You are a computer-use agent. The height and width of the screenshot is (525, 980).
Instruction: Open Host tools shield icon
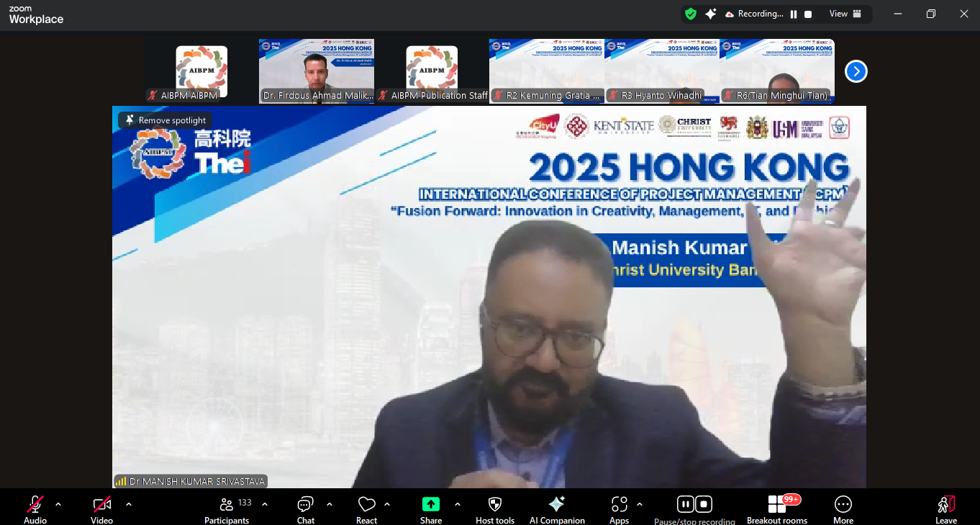495,505
